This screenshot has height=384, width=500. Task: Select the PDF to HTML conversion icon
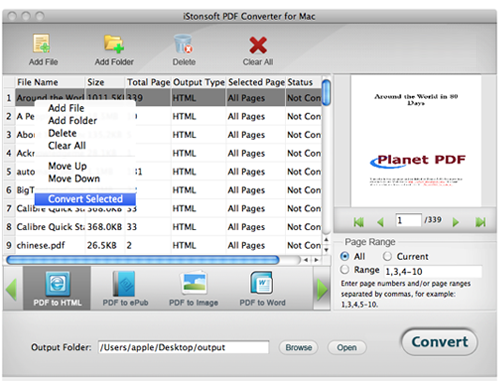point(58,284)
